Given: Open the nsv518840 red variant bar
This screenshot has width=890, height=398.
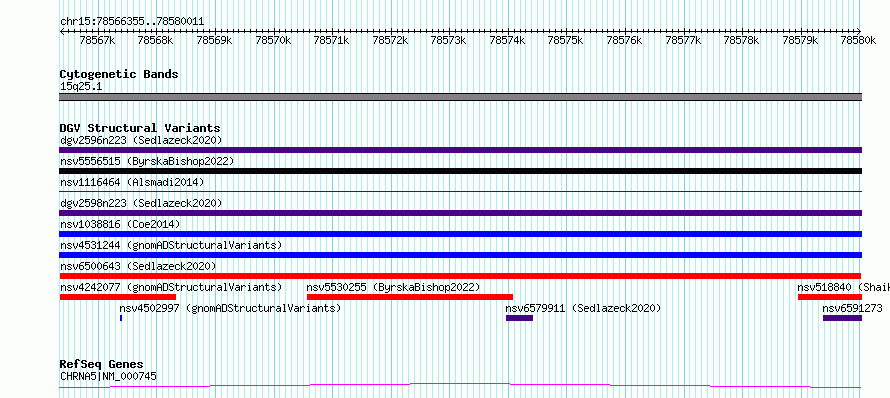Looking at the screenshot, I should [830, 297].
